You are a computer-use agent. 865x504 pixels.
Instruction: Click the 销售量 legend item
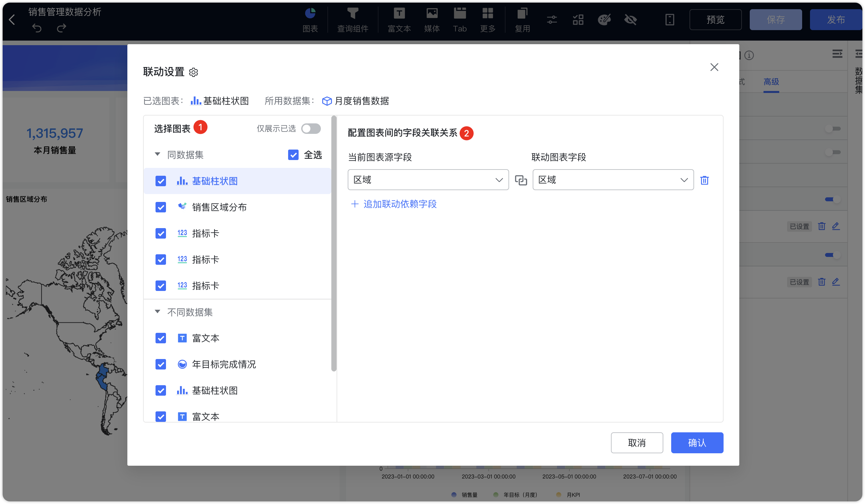464,495
